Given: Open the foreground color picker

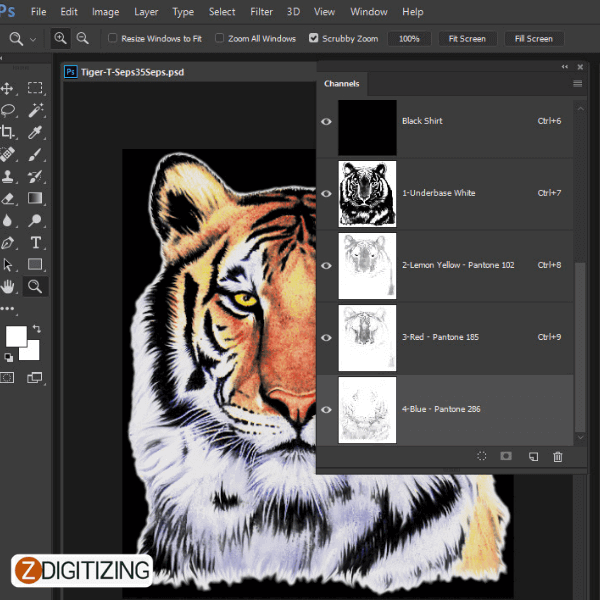Looking at the screenshot, I should (15, 335).
